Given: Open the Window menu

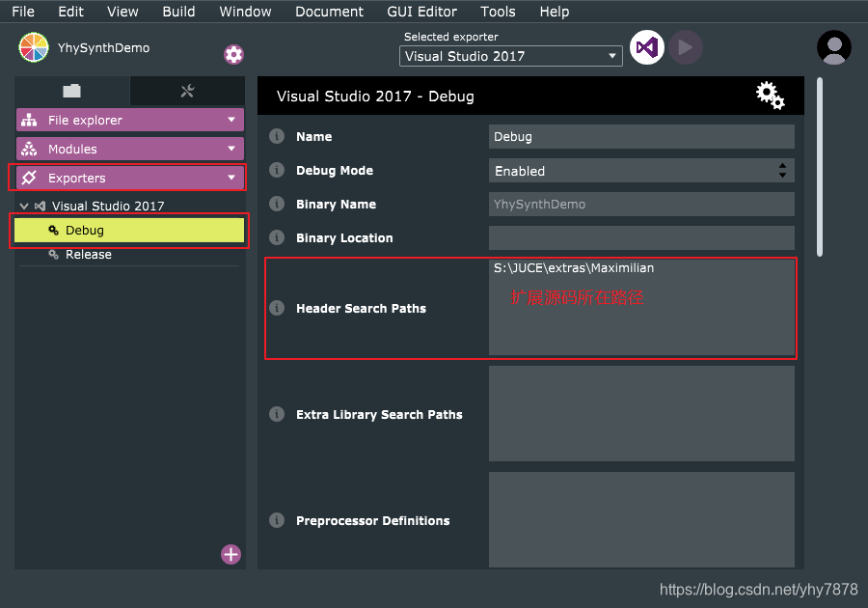Looking at the screenshot, I should pyautogui.click(x=245, y=11).
